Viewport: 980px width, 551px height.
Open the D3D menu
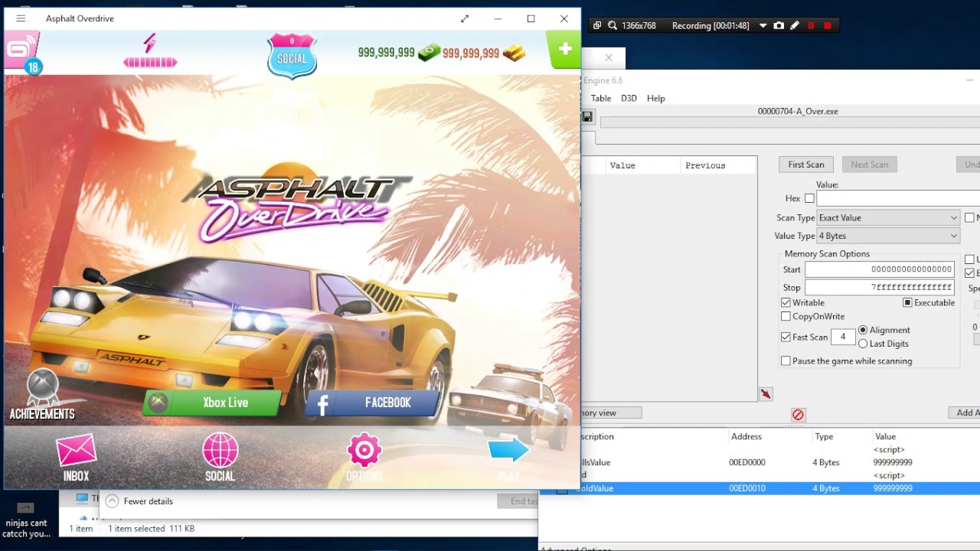pos(629,98)
